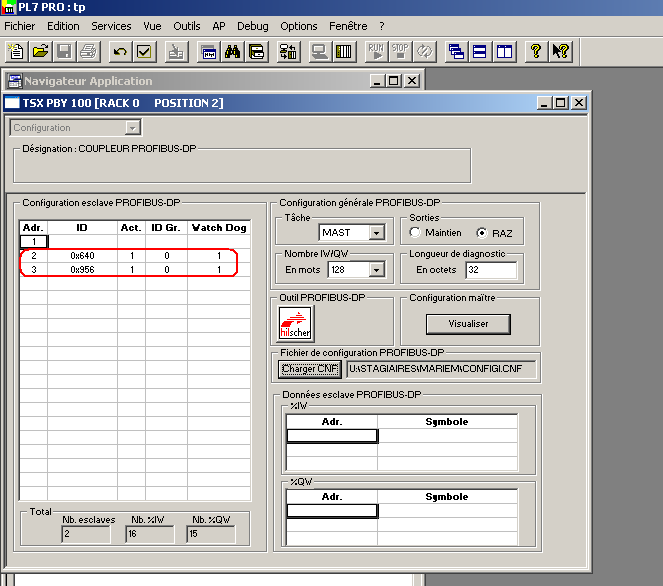Click the %QW Symbole column header
663x586 pixels.
click(x=447, y=496)
